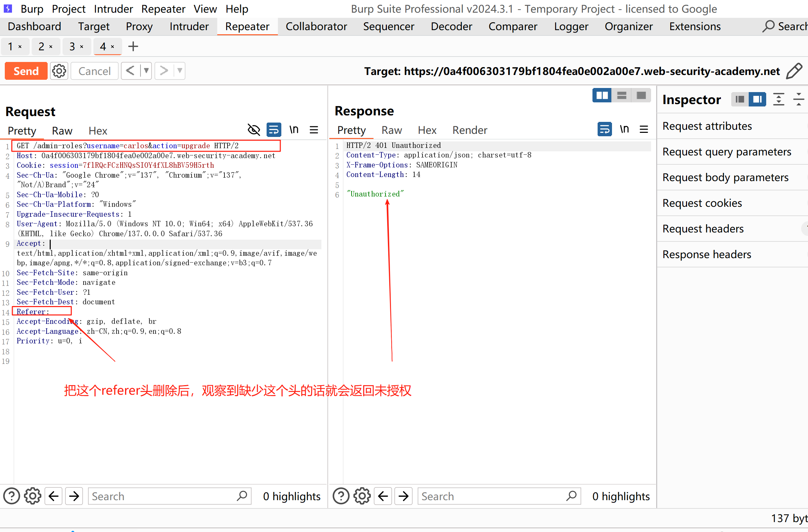Go to the previous request match arrow
808x532 pixels.
[54, 496]
